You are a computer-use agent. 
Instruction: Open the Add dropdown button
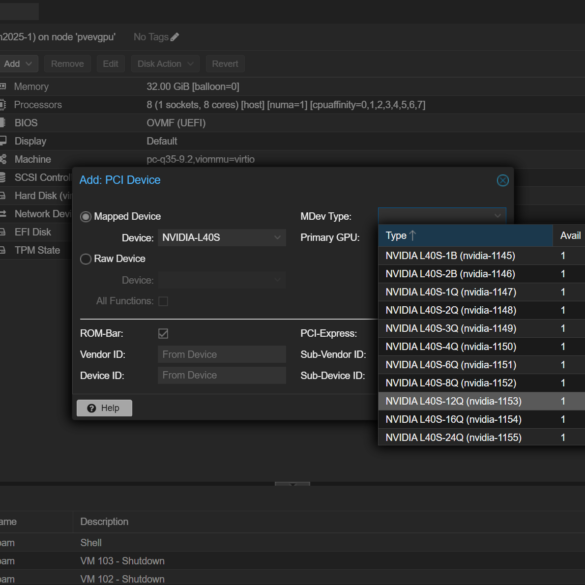[18, 64]
